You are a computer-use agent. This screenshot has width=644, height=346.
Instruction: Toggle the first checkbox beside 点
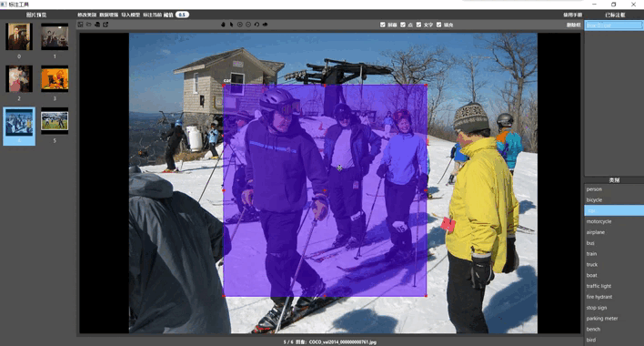click(383, 25)
